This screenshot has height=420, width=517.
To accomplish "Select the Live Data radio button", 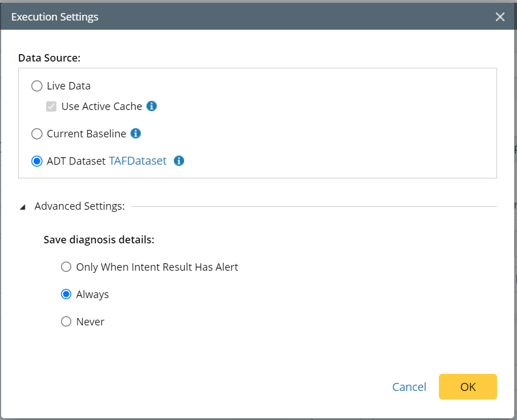I will [x=37, y=86].
